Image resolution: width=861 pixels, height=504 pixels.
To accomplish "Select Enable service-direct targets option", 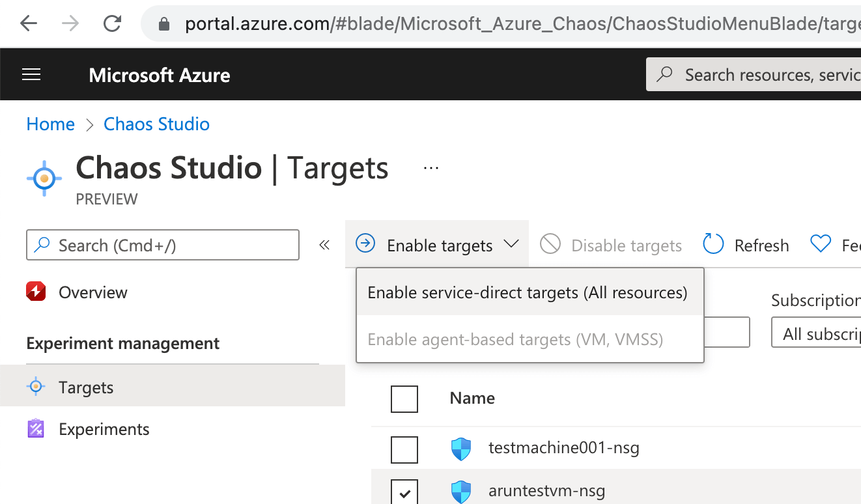I will tap(528, 292).
